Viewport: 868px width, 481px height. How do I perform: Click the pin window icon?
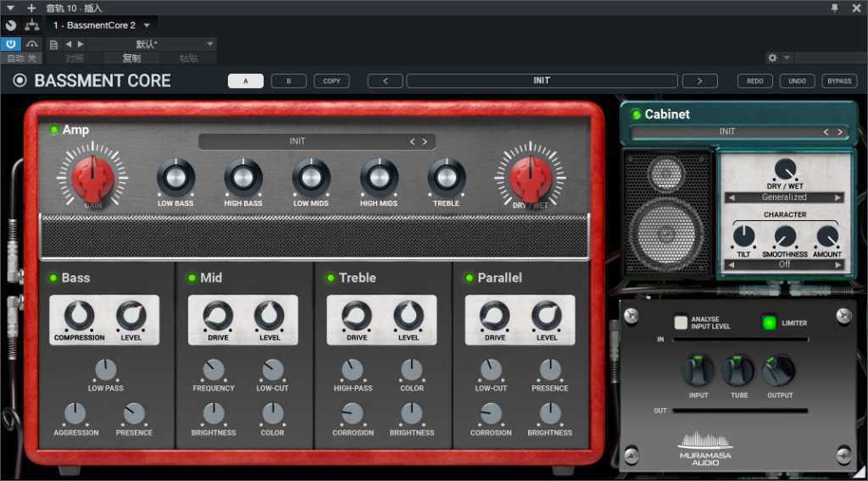(835, 8)
